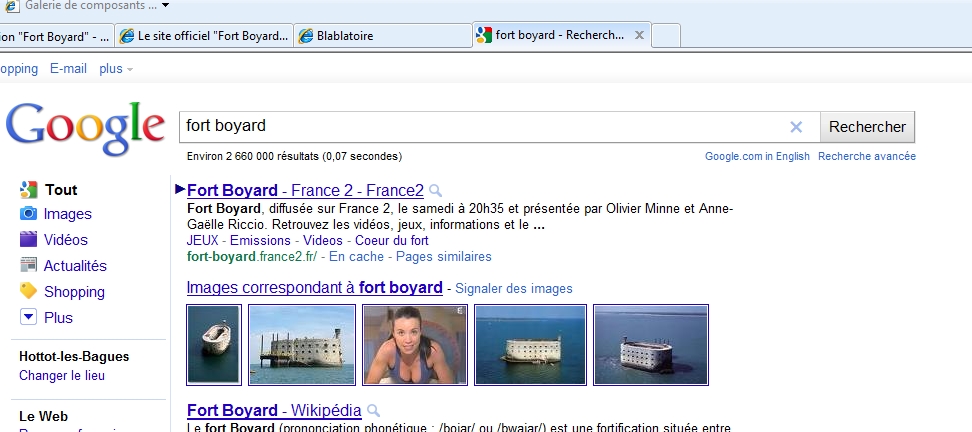Open the E-mail link in top bar

68,69
